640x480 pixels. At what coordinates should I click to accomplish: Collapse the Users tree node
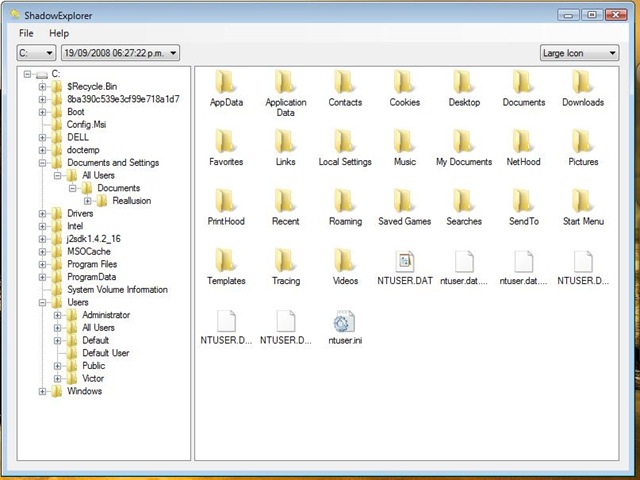pos(42,302)
